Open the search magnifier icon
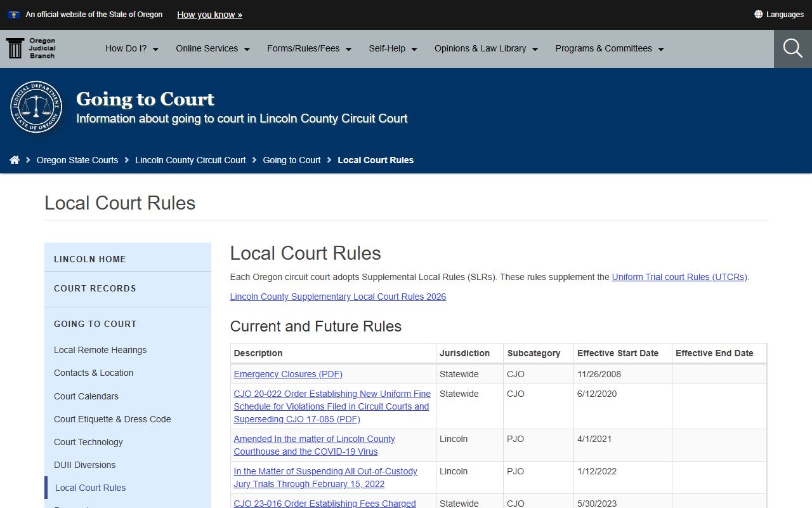Screen dimensions: 812x508 (x=793, y=49)
